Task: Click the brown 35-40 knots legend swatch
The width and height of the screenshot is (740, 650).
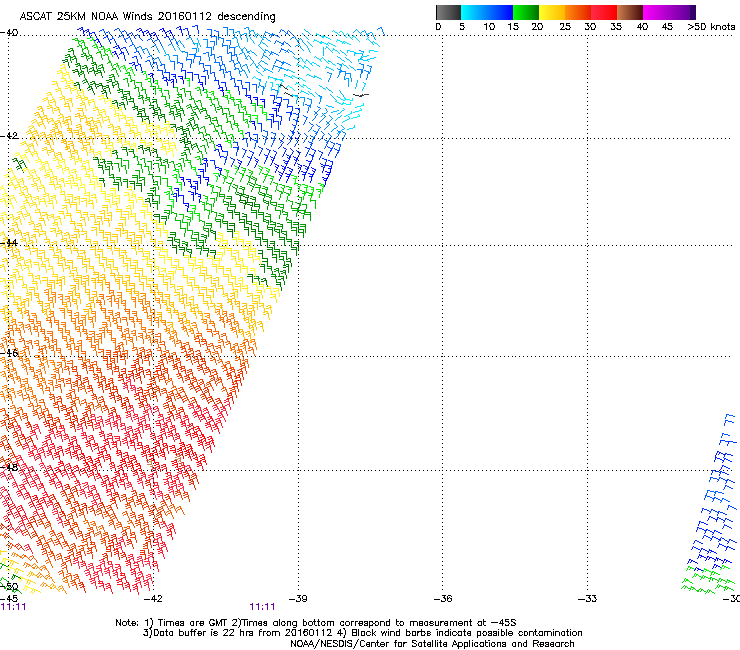Action: coord(630,12)
